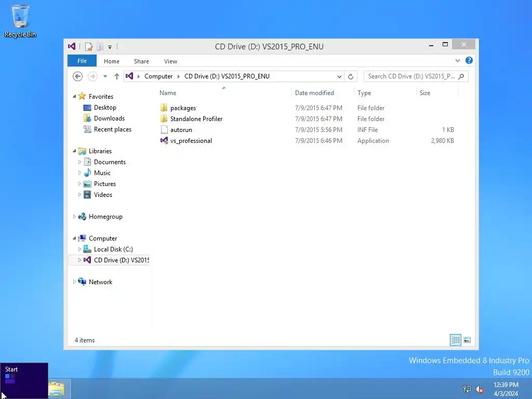Click the 2,980 KB size cell

pos(442,141)
